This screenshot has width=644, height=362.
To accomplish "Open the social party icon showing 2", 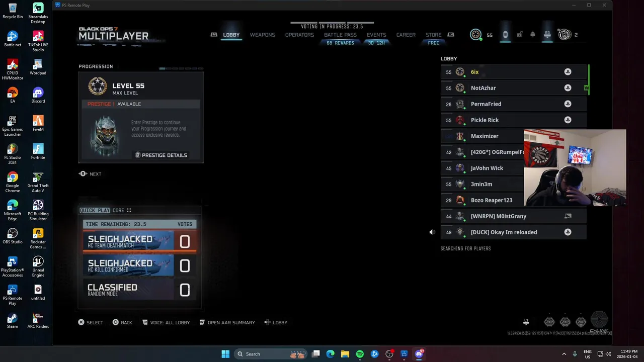I will point(565,34).
